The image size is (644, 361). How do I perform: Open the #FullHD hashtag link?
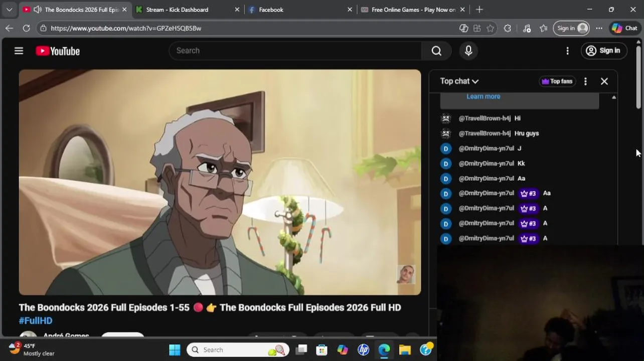coord(36,320)
